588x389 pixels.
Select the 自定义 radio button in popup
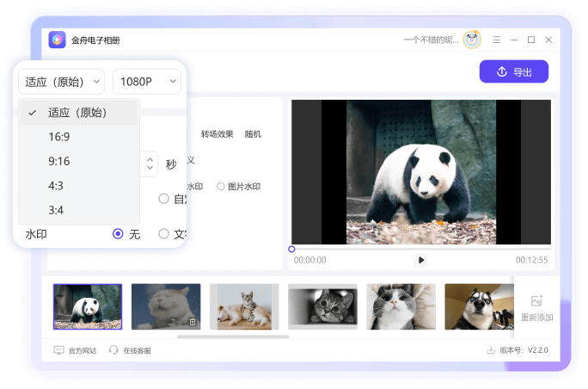pyautogui.click(x=163, y=199)
